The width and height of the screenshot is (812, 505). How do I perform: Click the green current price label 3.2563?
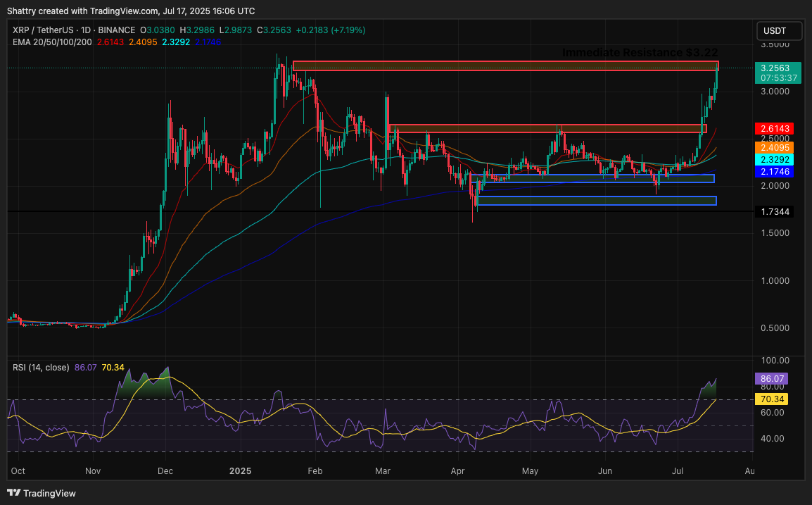(773, 68)
